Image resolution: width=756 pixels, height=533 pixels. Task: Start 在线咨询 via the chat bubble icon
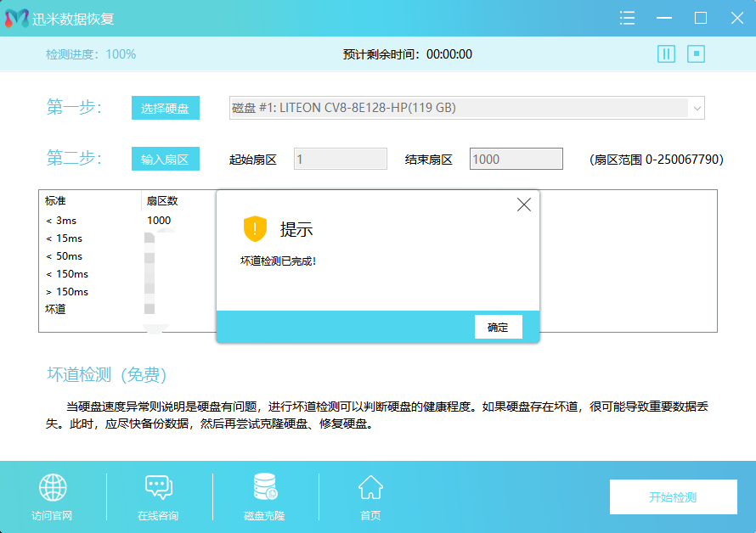tap(158, 487)
